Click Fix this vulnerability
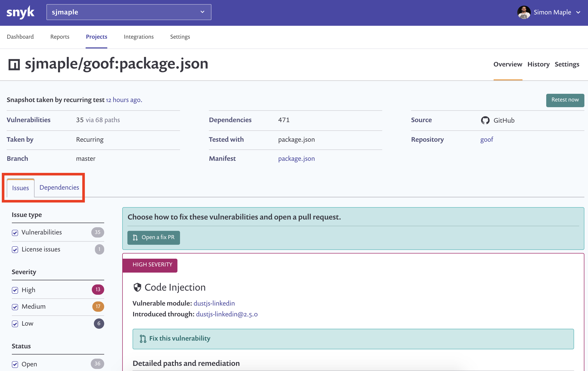Screen dimensions: 588x371 [x=353, y=339]
